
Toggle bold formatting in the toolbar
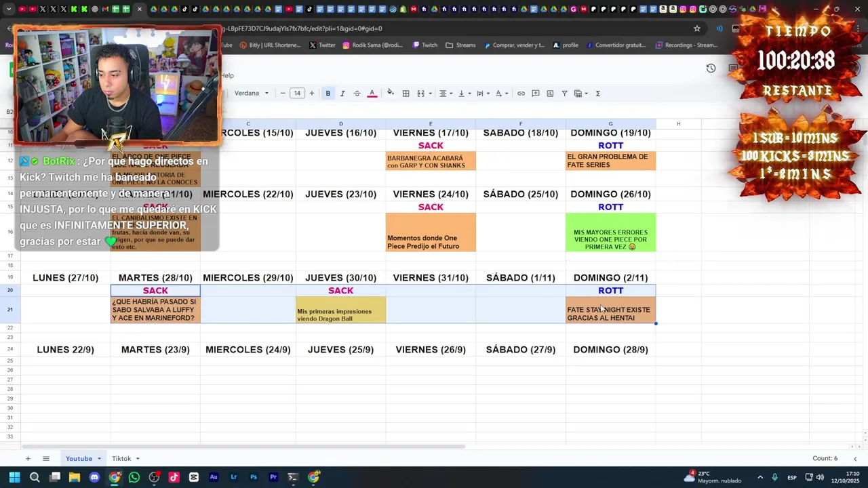click(328, 94)
